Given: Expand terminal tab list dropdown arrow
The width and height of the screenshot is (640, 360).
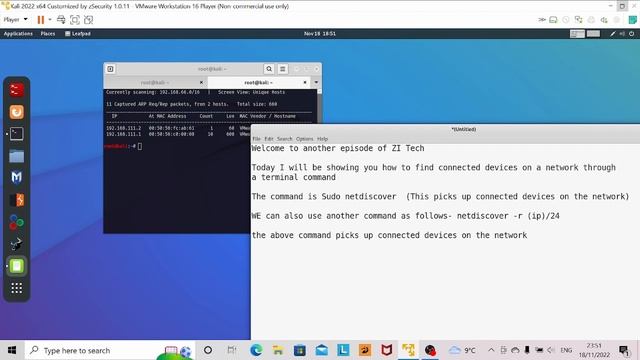Looking at the screenshot, I should click(316, 82).
